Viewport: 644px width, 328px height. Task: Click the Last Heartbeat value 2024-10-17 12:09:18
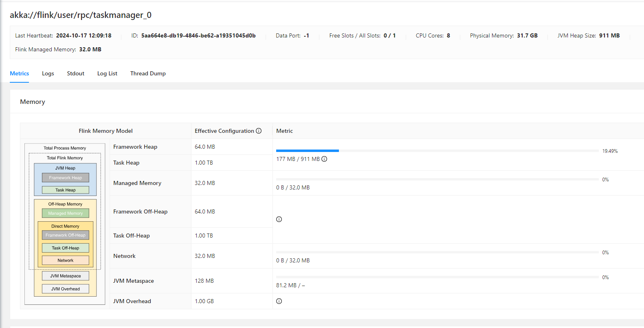pyautogui.click(x=84, y=35)
